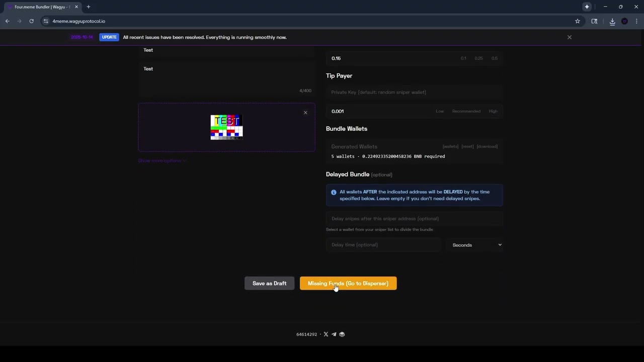
Task: Click Save as Draft button
Action: [x=269, y=284]
